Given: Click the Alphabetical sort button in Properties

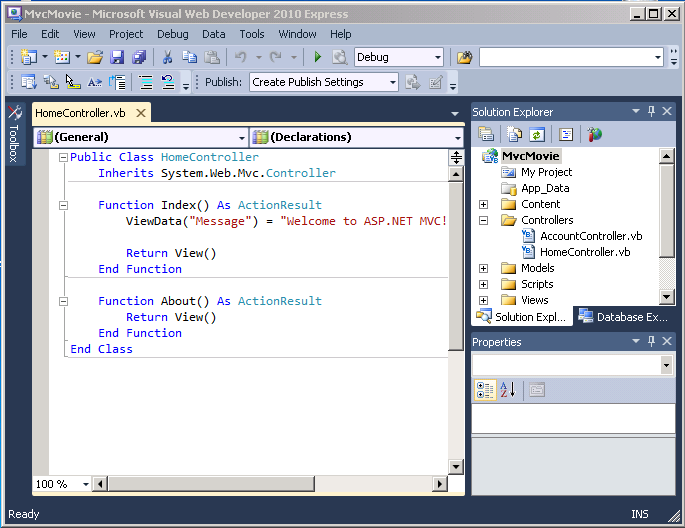Looking at the screenshot, I should point(506,390).
